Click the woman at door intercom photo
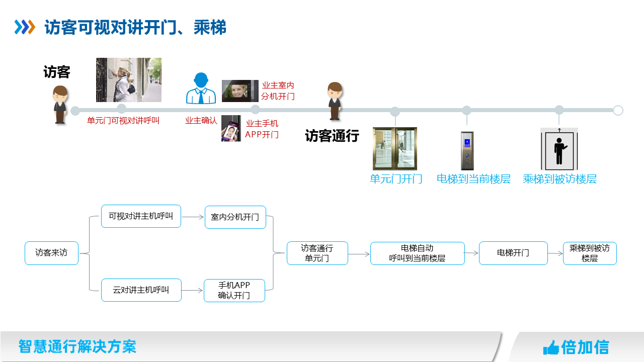644x362 pixels. coord(129,80)
